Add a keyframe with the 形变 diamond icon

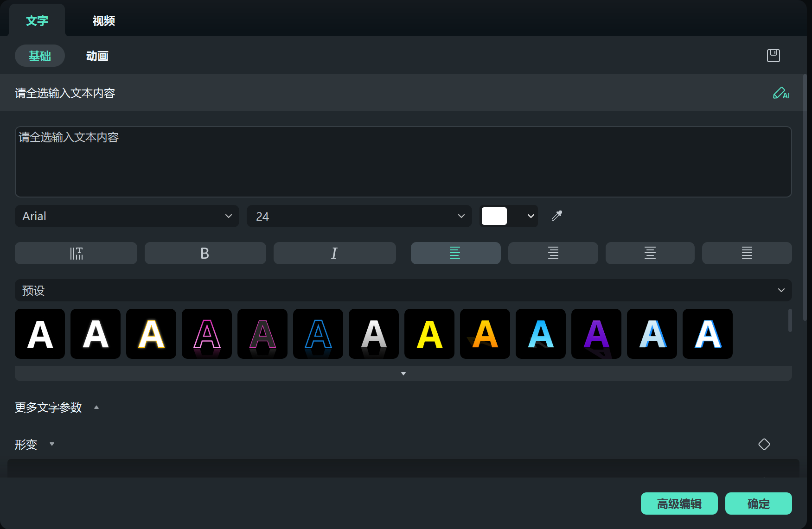tap(764, 444)
